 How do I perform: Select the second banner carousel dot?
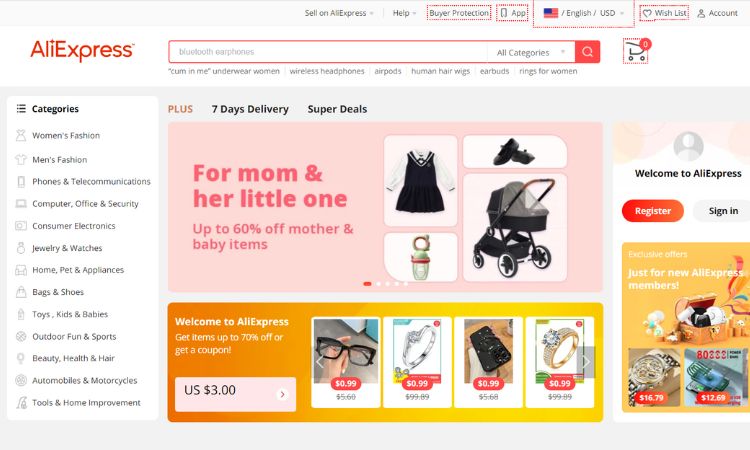coord(379,284)
